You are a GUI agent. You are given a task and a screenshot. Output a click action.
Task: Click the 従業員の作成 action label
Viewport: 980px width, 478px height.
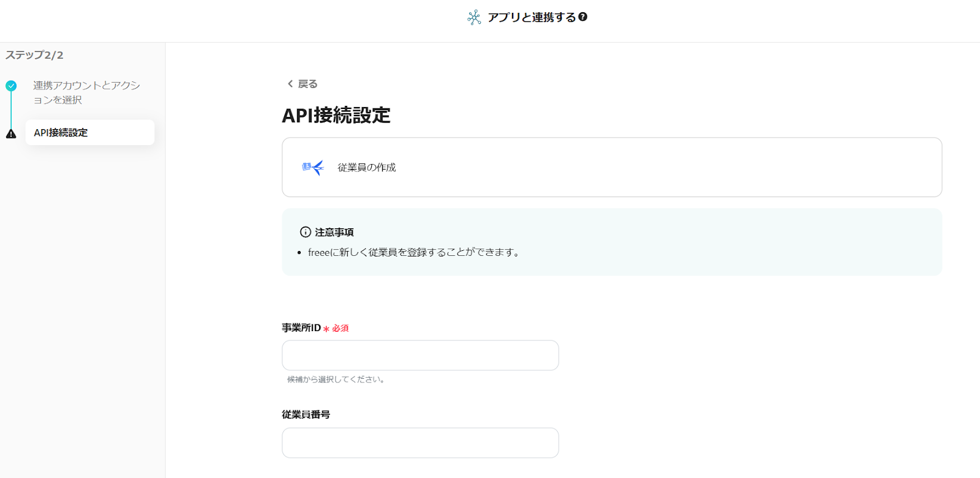click(366, 167)
